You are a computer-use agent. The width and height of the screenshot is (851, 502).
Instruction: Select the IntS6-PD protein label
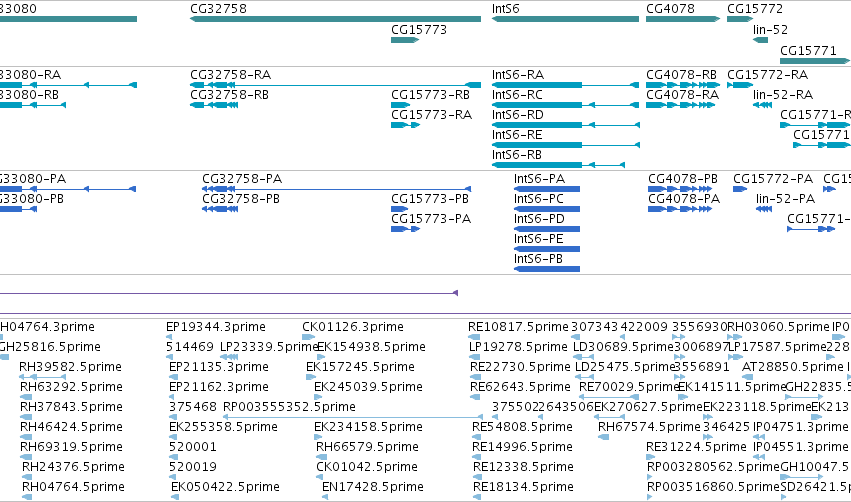click(x=539, y=219)
